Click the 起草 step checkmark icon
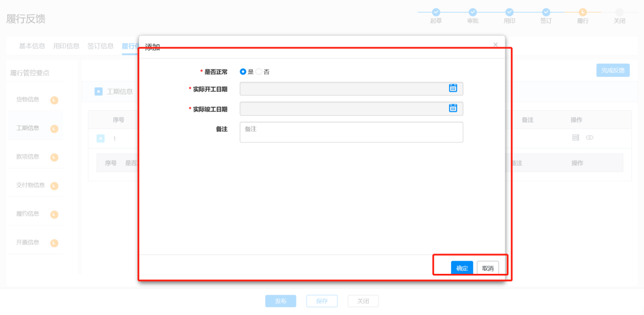Screen dimensions: 644x315 [435, 12]
